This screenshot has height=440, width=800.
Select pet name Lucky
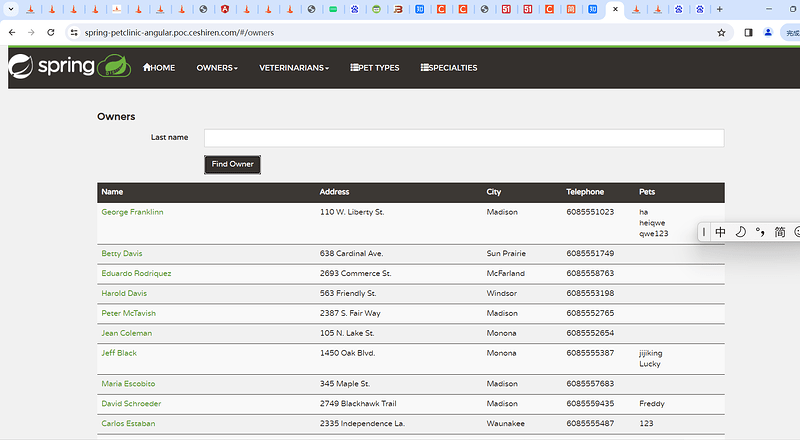click(649, 363)
